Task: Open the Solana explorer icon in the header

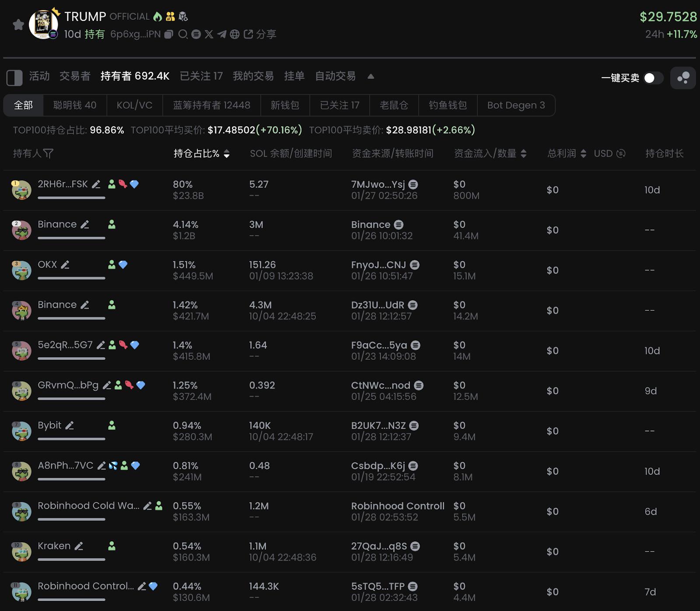Action: (x=196, y=34)
